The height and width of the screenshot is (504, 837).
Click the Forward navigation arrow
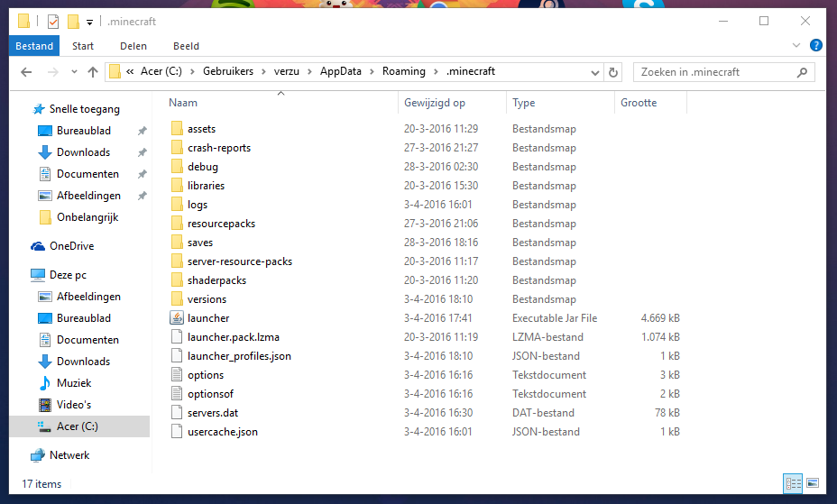pos(53,72)
